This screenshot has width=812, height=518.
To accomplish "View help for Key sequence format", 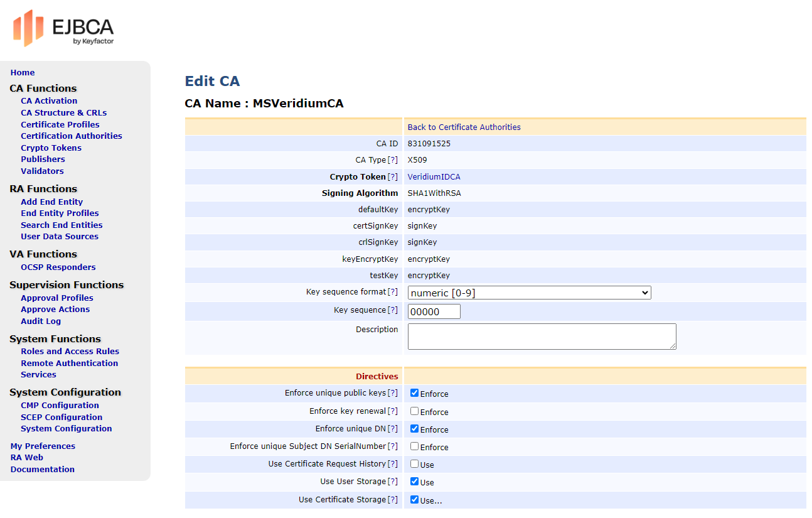I will tap(394, 291).
